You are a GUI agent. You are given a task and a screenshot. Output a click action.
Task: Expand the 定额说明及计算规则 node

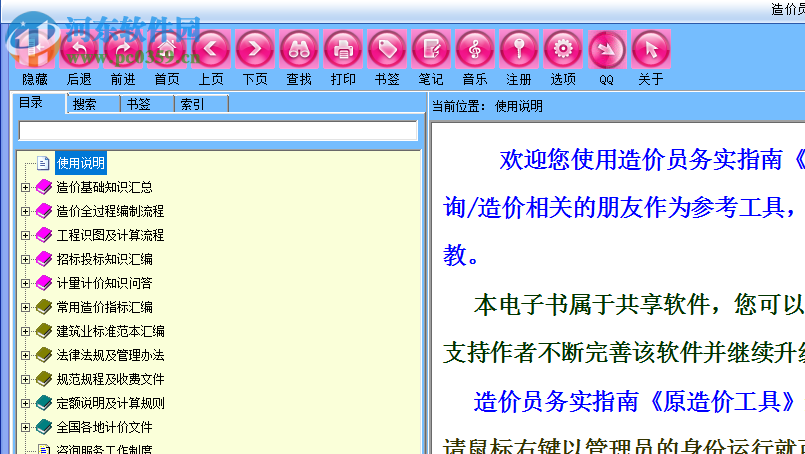click(x=25, y=404)
